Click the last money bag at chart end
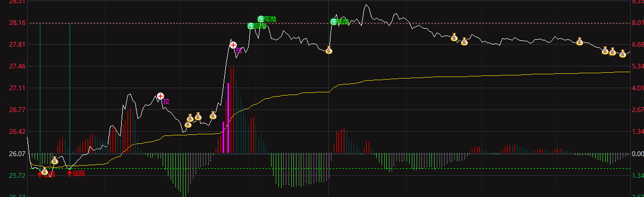The image size is (644, 197). [x=623, y=54]
